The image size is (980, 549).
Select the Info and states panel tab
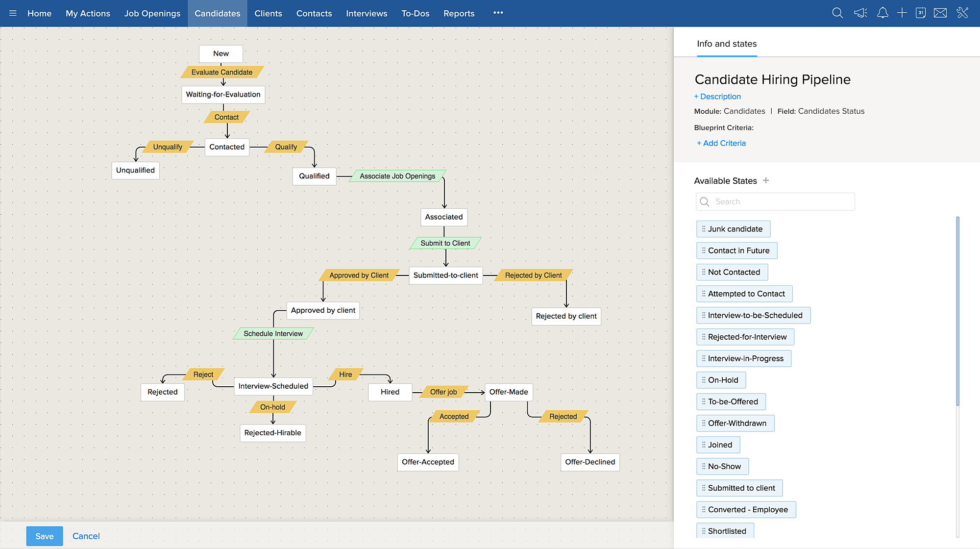pos(727,44)
